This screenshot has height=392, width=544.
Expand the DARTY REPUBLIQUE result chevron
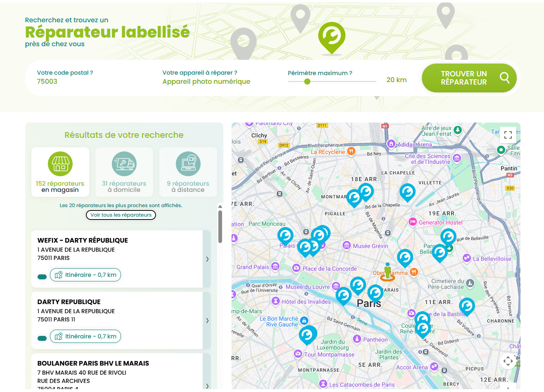207,321
